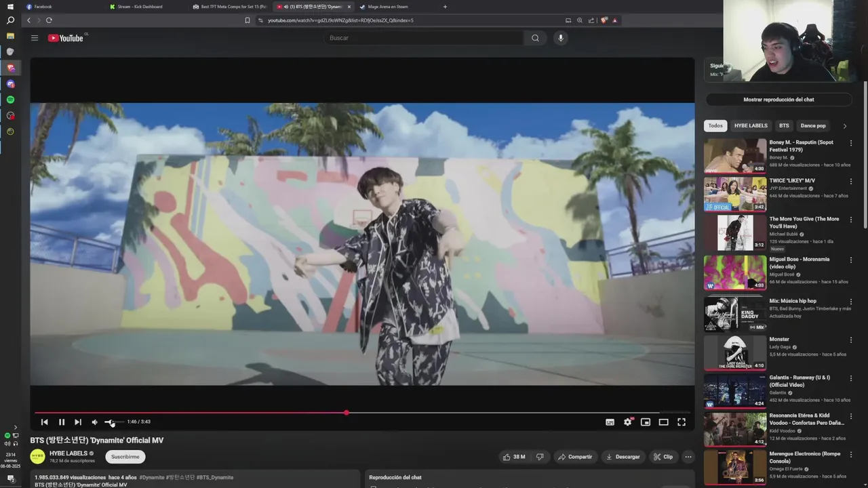Start voice search with the microphone
The image size is (868, 488).
[x=560, y=38]
